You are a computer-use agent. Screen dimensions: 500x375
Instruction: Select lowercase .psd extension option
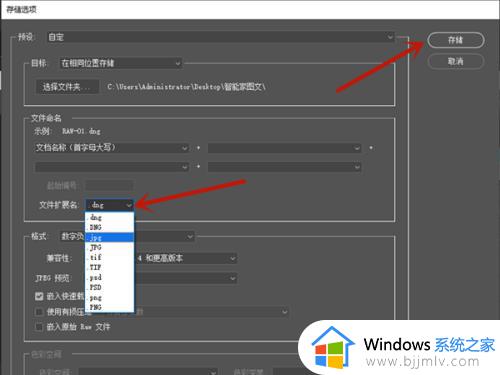coord(110,277)
